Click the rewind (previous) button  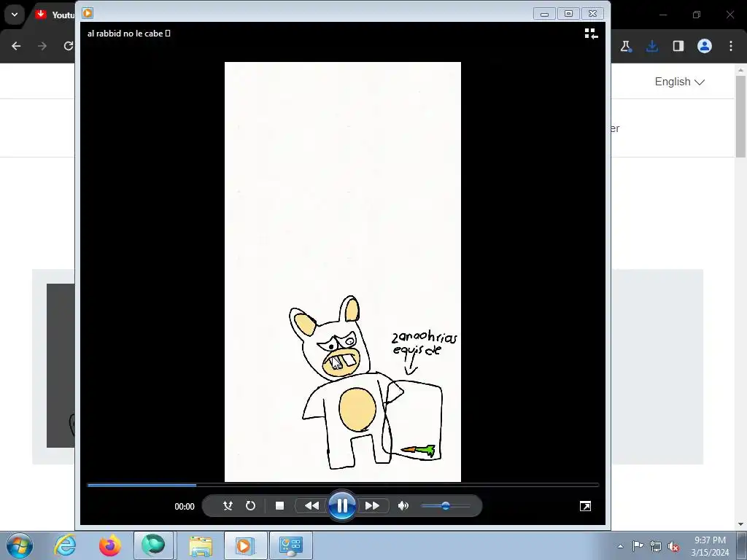[x=311, y=506]
